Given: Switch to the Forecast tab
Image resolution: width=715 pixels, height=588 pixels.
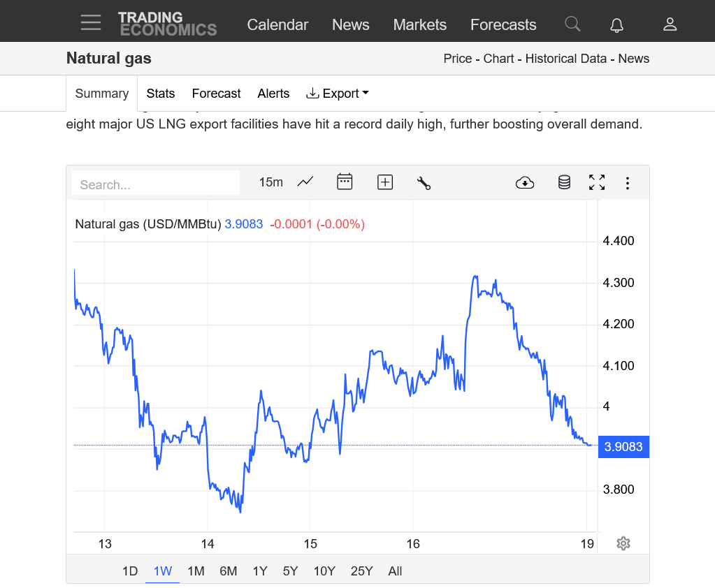Looking at the screenshot, I should click(216, 94).
